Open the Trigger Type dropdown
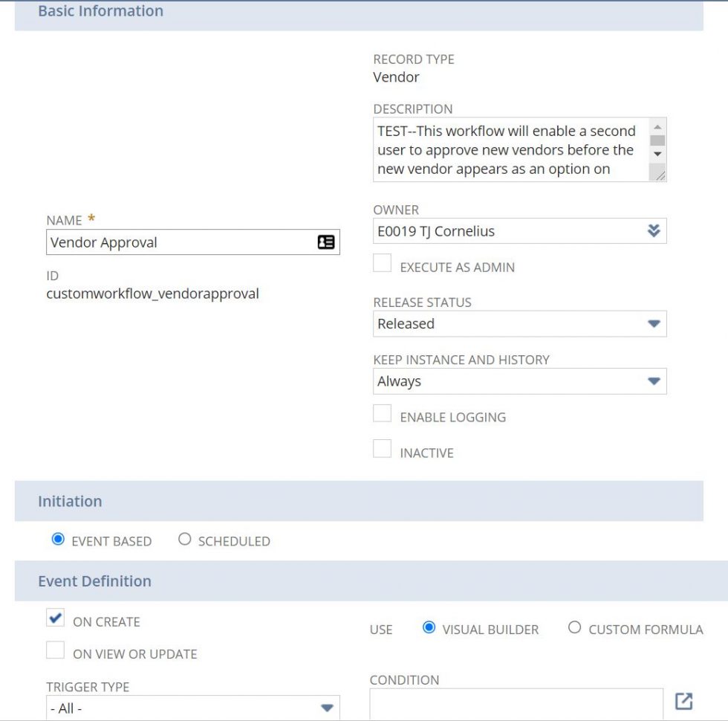Screen dimensions: 728x721 325,708
